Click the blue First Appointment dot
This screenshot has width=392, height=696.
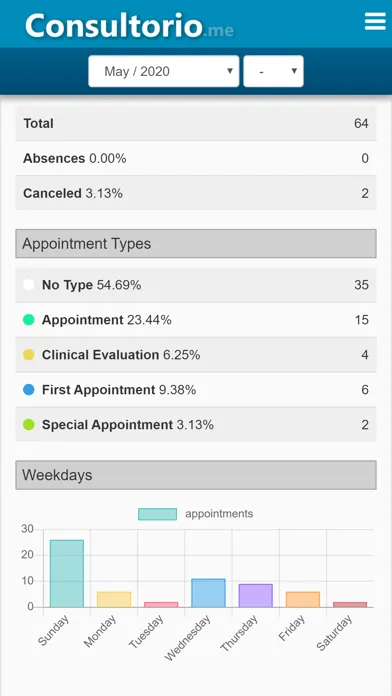pos(28,390)
